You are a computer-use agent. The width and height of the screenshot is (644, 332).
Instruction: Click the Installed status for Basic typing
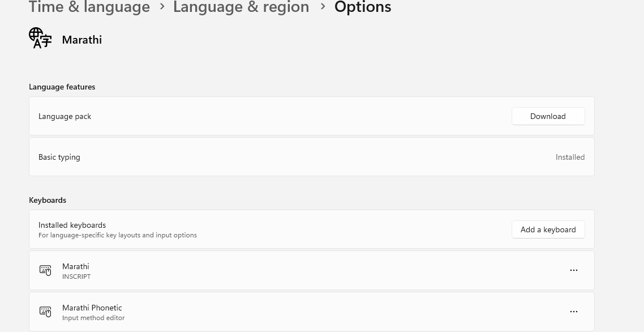click(570, 157)
